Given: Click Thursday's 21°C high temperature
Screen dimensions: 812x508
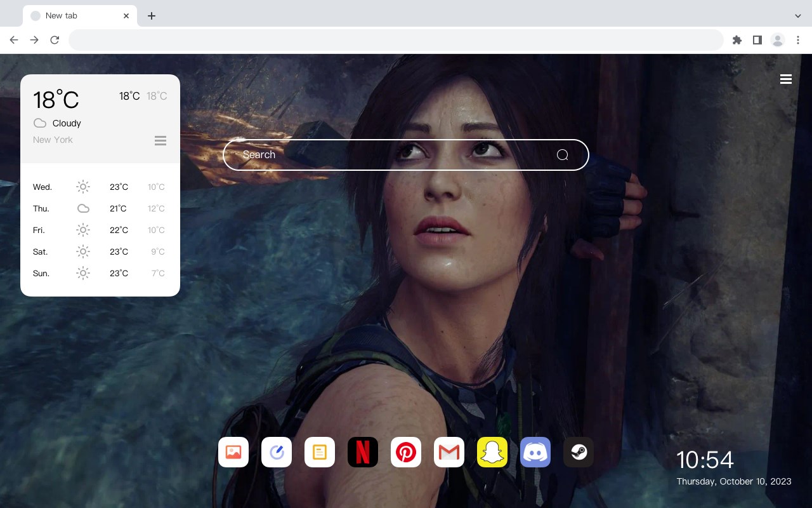Looking at the screenshot, I should tap(118, 208).
